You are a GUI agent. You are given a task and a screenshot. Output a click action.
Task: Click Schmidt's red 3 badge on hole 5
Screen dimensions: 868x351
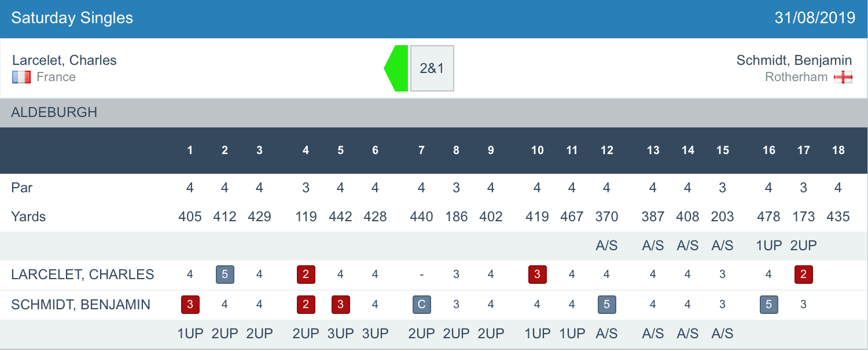pos(340,305)
